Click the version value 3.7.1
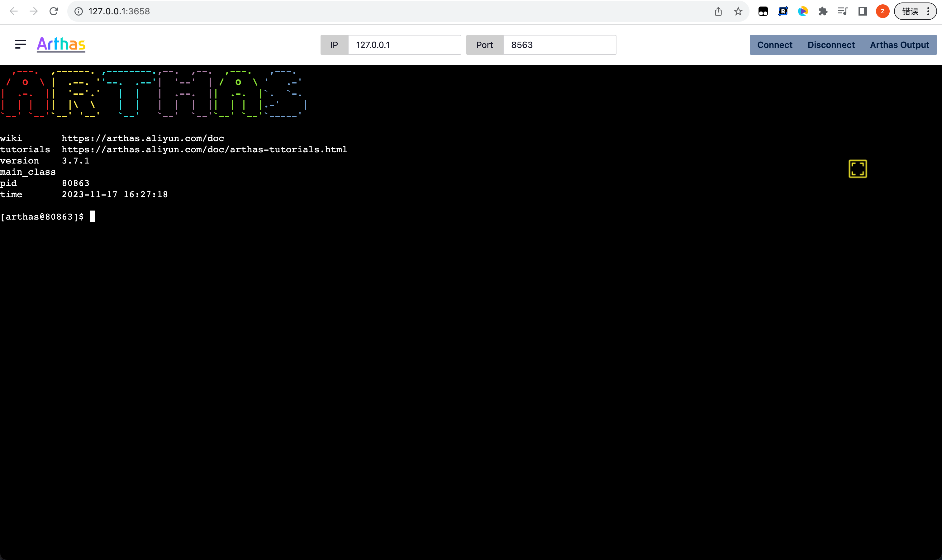Viewport: 942px width, 560px height. pyautogui.click(x=75, y=161)
